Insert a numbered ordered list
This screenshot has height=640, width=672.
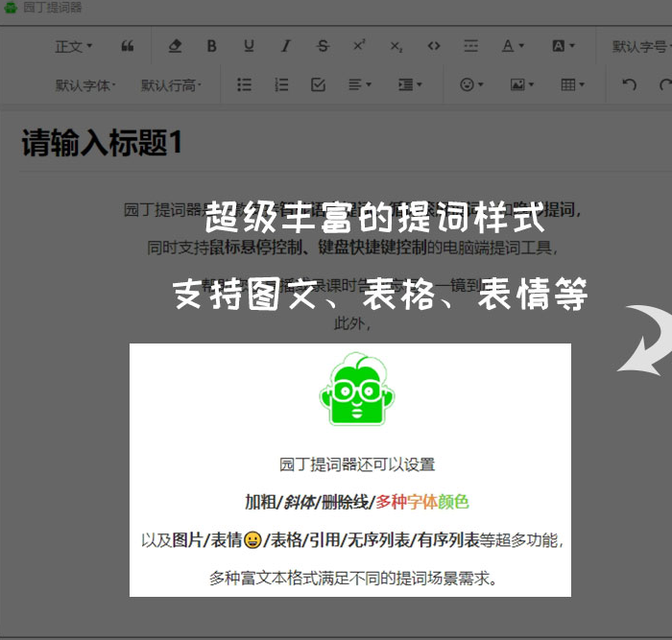coord(281,85)
